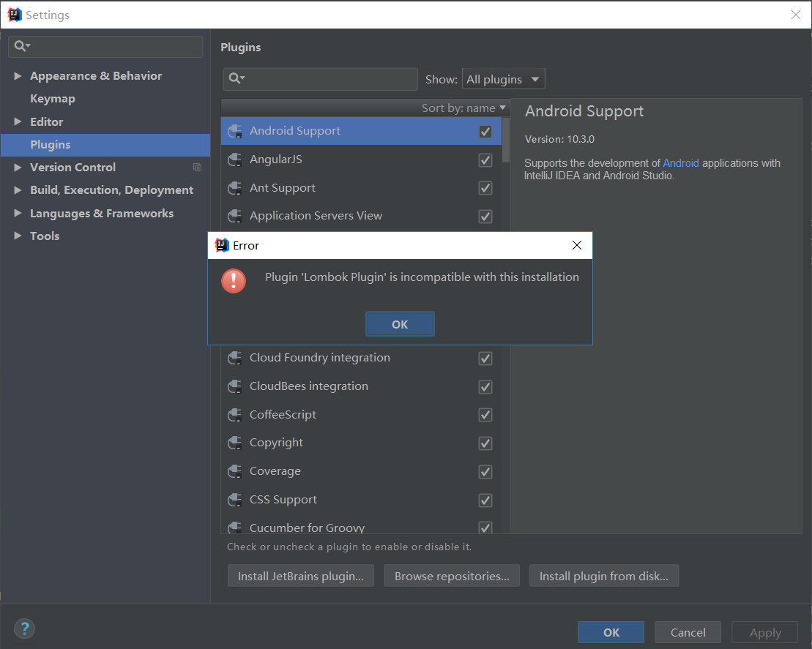Select Editor settings category
The width and height of the screenshot is (812, 649).
point(105,121)
